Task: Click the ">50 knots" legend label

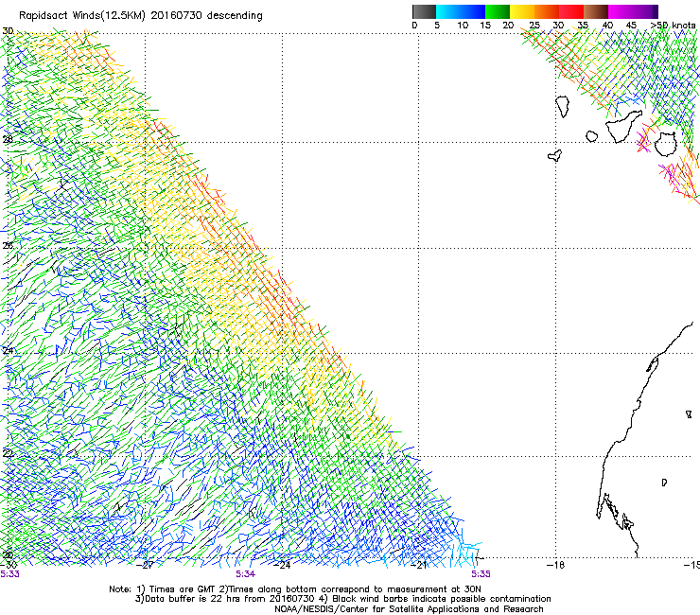Action: (x=673, y=25)
